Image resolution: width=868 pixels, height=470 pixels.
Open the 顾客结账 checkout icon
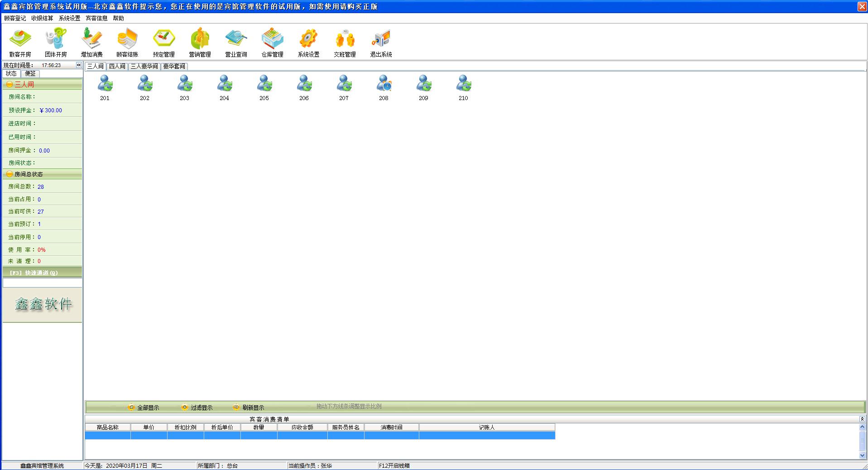(x=127, y=43)
